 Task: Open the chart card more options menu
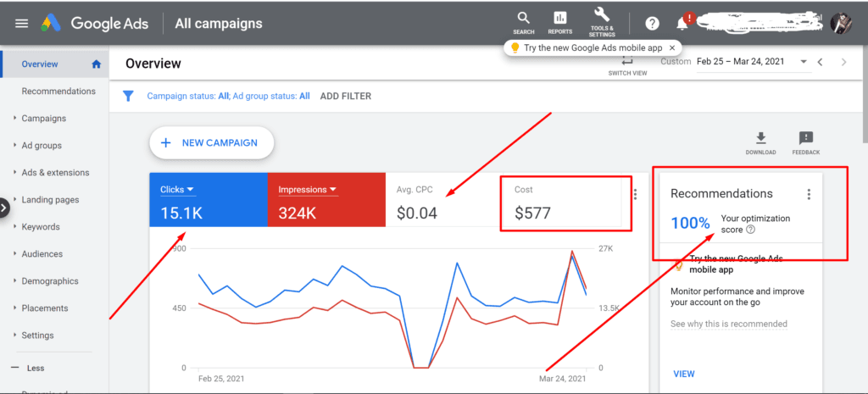tap(636, 194)
